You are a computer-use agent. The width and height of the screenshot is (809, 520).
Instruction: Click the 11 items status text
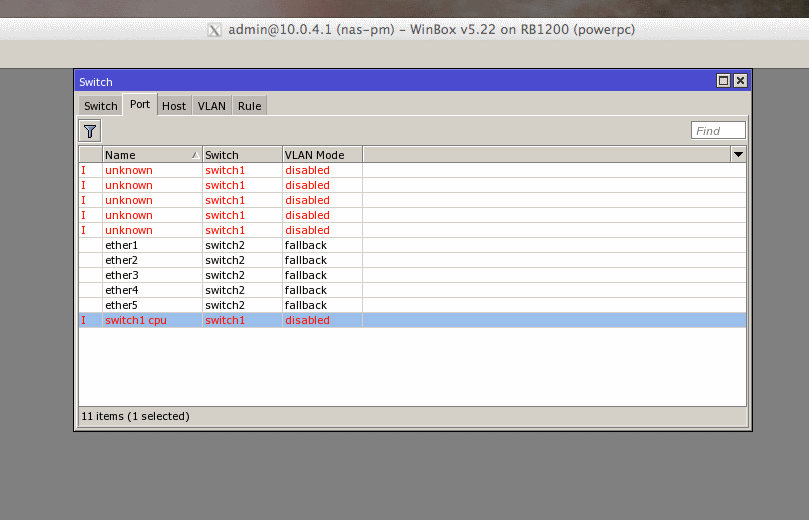135,416
